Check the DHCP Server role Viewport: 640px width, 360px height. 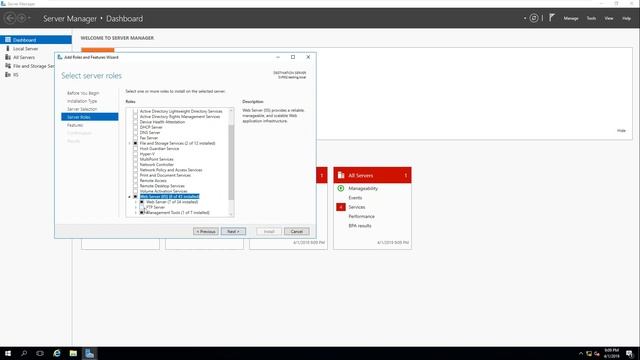pos(135,127)
